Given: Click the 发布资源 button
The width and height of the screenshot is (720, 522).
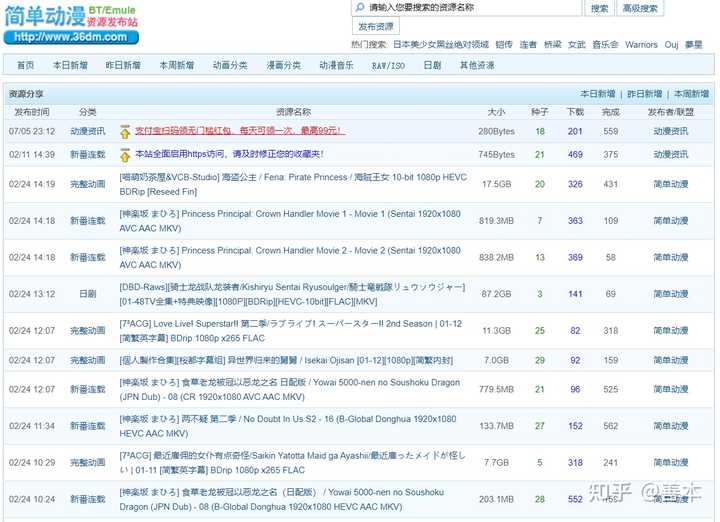Looking at the screenshot, I should pyautogui.click(x=376, y=27).
